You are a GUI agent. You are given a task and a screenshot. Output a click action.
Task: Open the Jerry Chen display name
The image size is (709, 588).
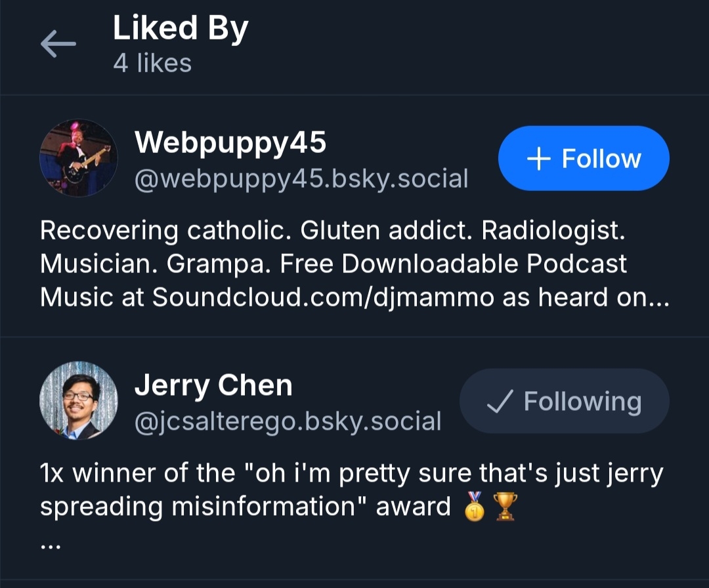coord(213,385)
